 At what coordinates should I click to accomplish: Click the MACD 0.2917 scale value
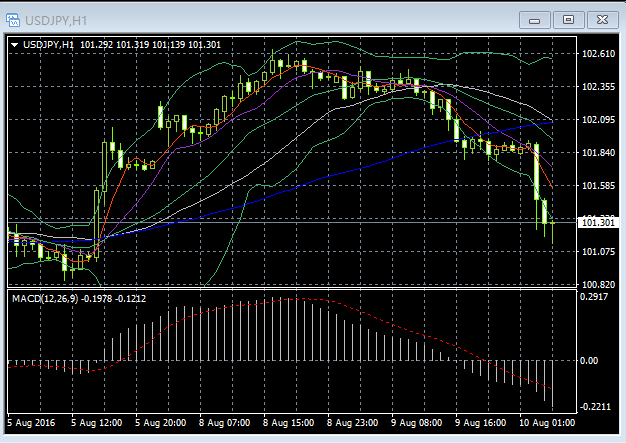(594, 297)
